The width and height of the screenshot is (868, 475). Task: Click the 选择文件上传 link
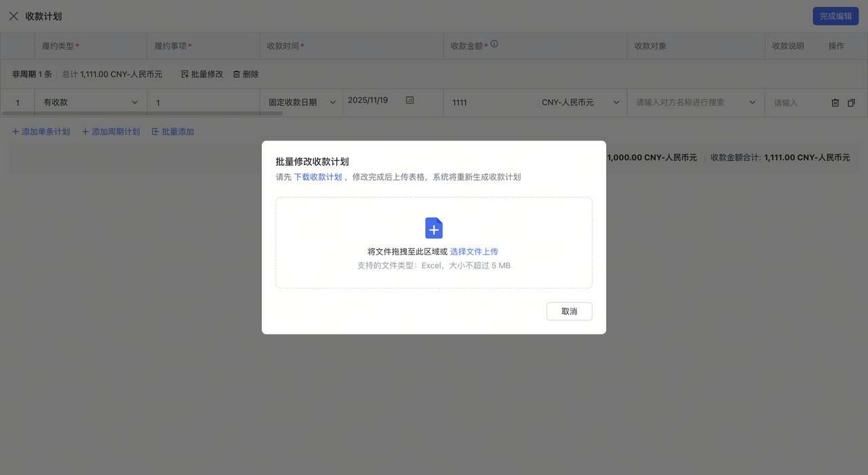[x=474, y=251]
